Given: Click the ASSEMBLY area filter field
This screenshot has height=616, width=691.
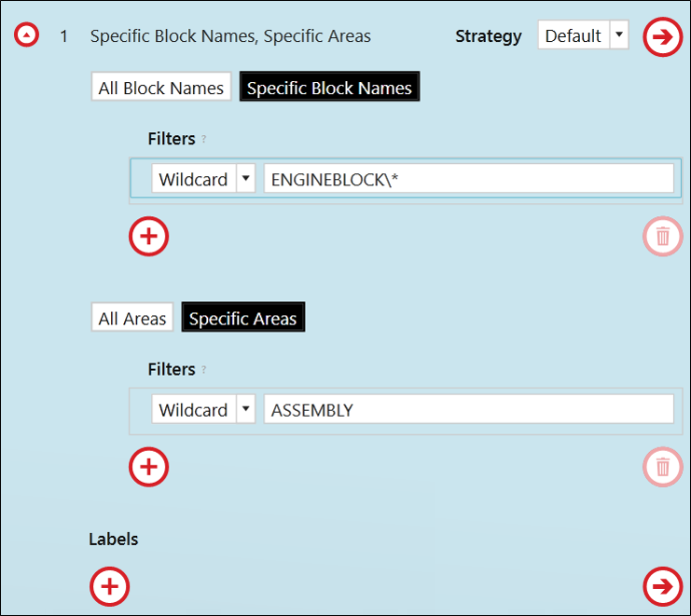Looking at the screenshot, I should pyautogui.click(x=468, y=409).
